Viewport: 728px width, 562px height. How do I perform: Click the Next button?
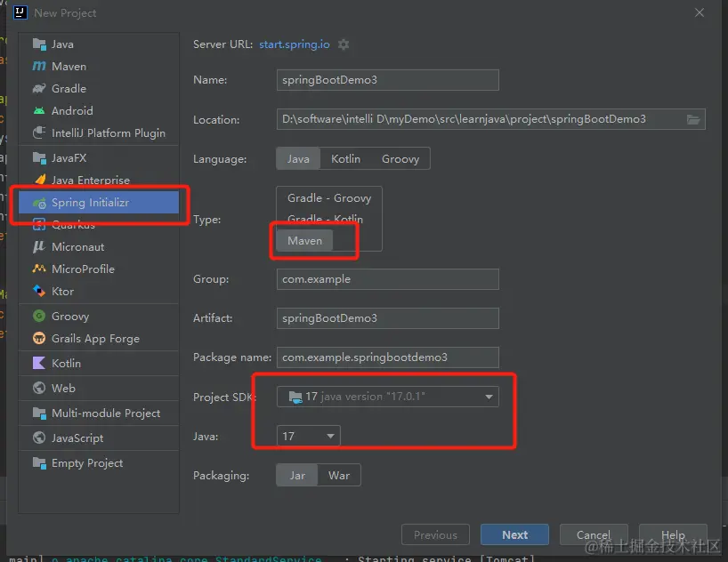click(x=514, y=534)
